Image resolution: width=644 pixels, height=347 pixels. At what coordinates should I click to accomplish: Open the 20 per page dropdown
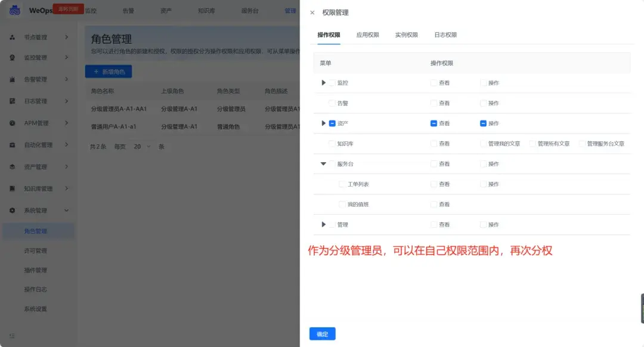(x=141, y=147)
